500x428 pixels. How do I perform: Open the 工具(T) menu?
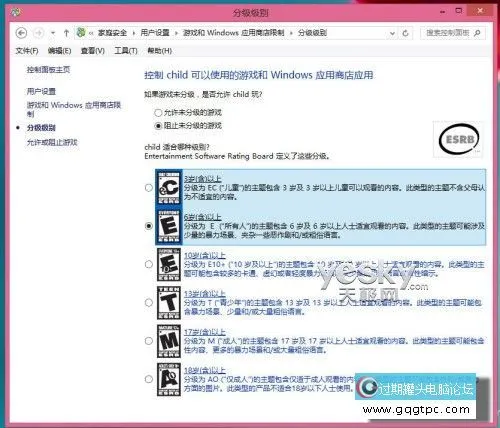click(126, 51)
